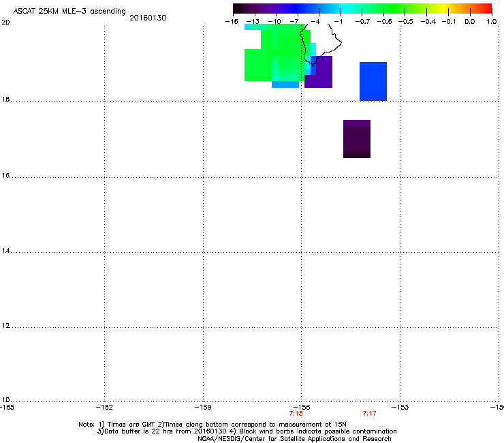Click the light blue strip below the green region
504x443 pixels.
[285, 85]
